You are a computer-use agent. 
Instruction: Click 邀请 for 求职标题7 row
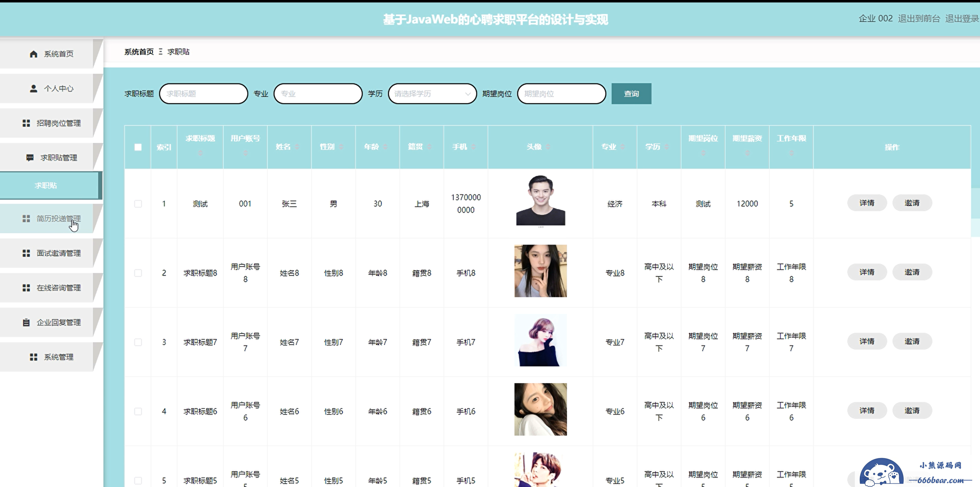tap(912, 341)
